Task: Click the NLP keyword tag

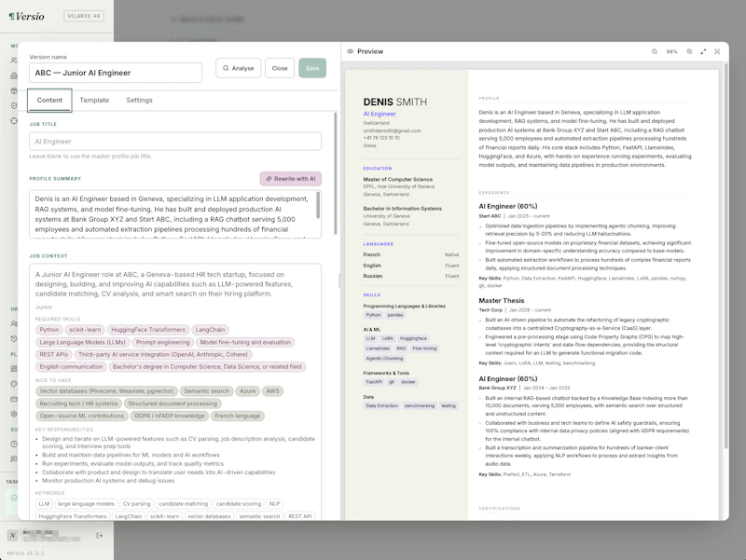Action: tap(274, 504)
